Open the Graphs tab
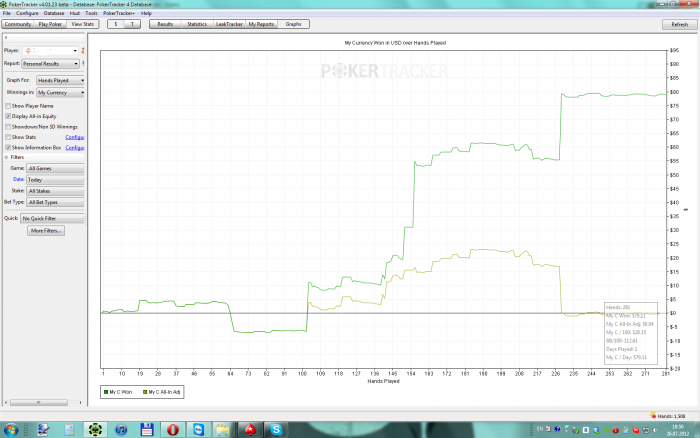Viewport: 700px width, 438px height. pyautogui.click(x=293, y=24)
